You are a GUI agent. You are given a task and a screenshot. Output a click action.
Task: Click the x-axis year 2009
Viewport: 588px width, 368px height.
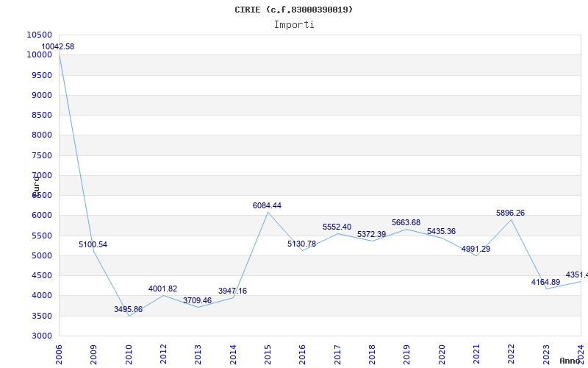(x=94, y=355)
